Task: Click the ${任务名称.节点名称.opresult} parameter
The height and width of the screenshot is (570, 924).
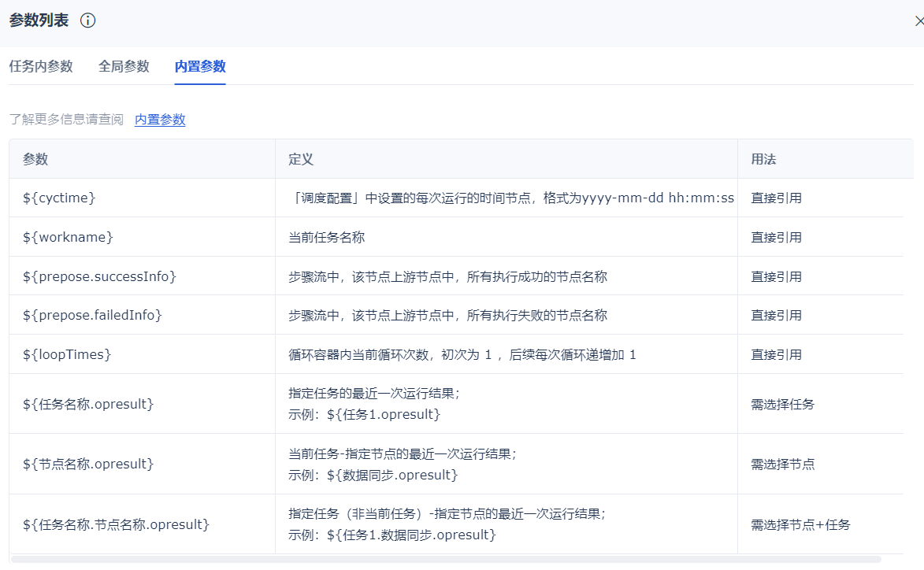Action: pyautogui.click(x=116, y=524)
